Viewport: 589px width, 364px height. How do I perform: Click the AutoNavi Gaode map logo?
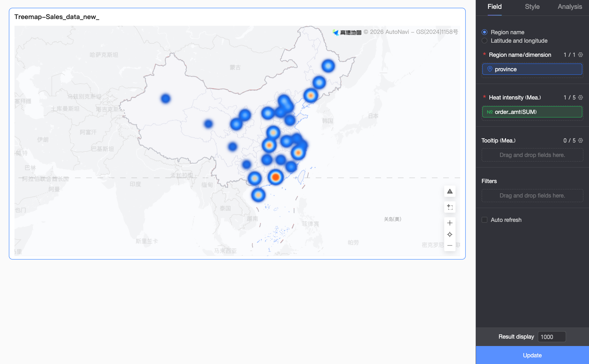click(347, 32)
